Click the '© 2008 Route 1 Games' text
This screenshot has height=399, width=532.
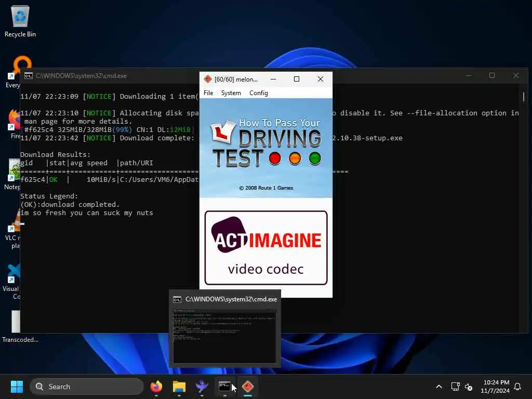click(x=266, y=188)
